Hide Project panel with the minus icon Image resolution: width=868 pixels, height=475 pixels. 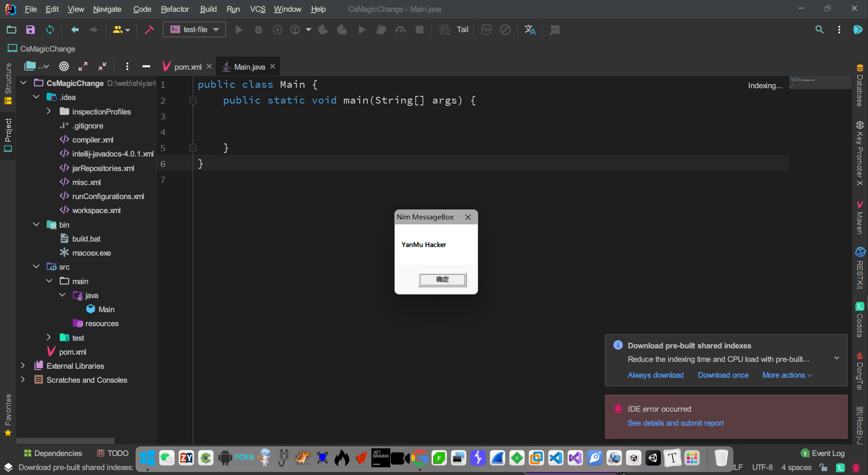click(x=146, y=66)
